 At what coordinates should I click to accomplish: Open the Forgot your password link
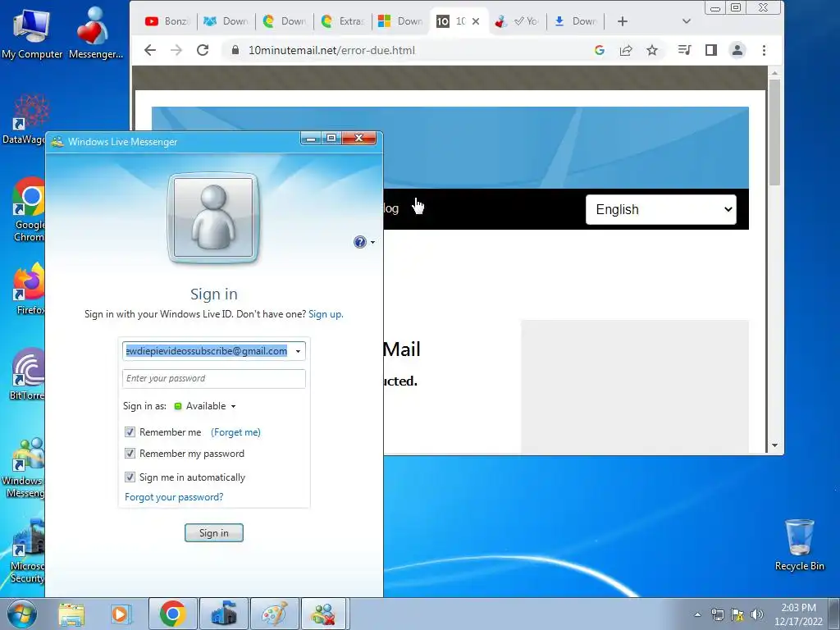click(174, 497)
